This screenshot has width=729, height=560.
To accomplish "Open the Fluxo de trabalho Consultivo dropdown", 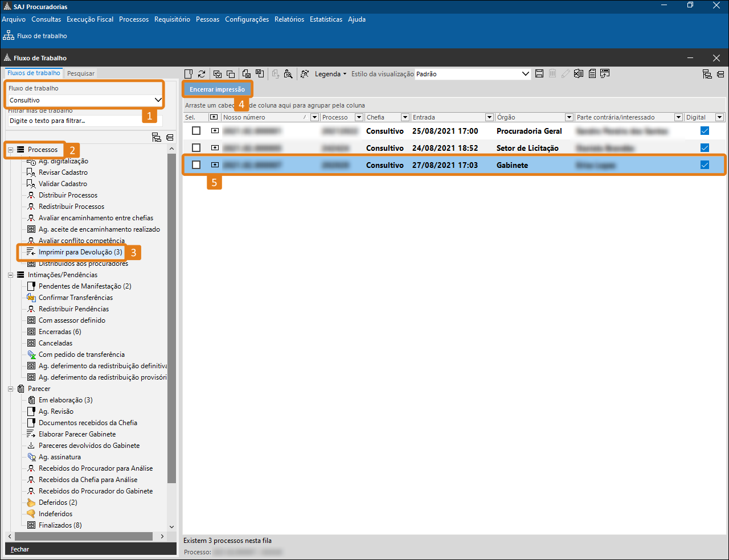I will [x=158, y=100].
